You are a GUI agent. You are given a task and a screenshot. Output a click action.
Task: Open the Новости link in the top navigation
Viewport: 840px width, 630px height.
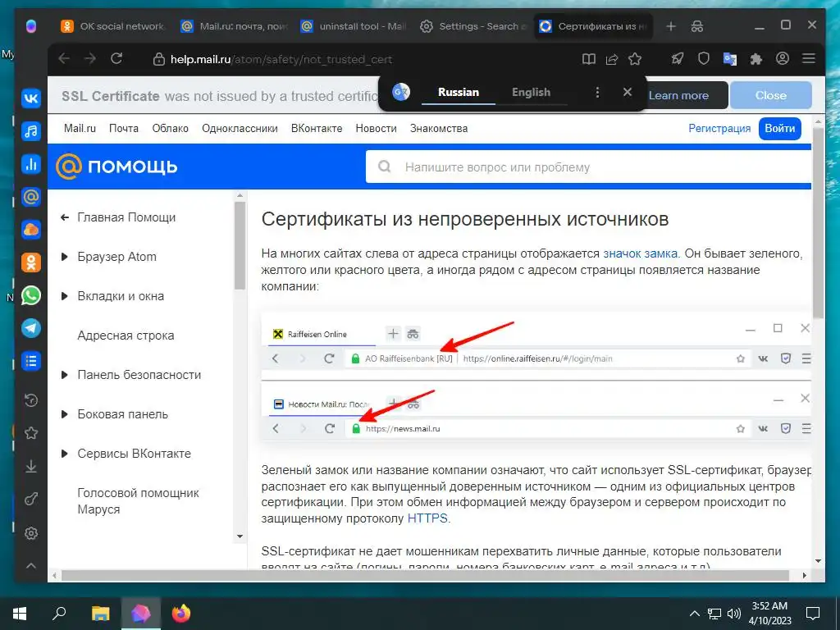[x=376, y=129]
